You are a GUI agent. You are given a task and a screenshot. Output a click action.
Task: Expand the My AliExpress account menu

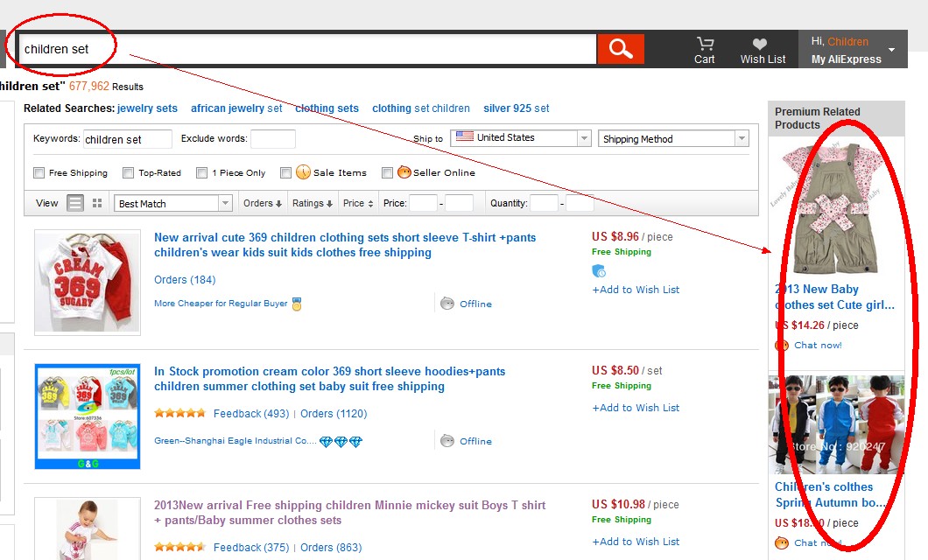coord(852,50)
